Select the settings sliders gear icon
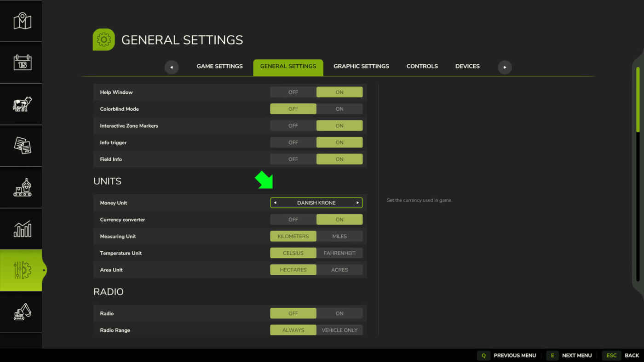This screenshot has width=644, height=362. (x=22, y=270)
